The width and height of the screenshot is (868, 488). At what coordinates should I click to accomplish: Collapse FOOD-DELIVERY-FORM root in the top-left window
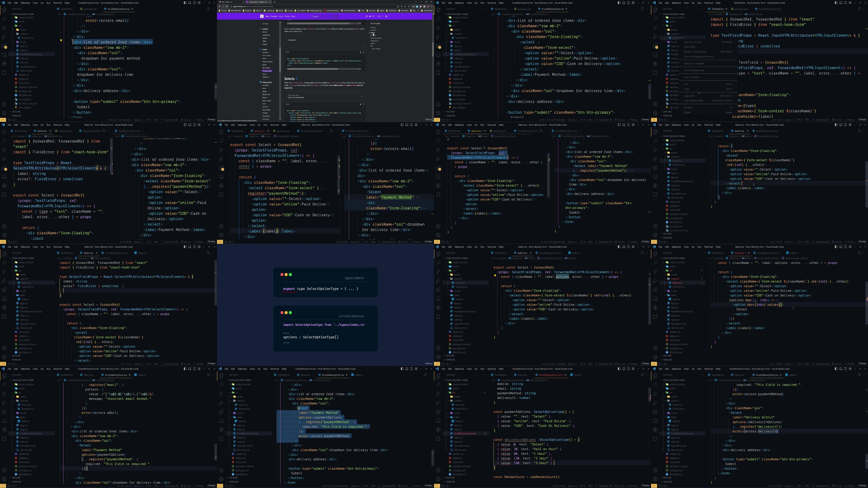tap(22, 14)
